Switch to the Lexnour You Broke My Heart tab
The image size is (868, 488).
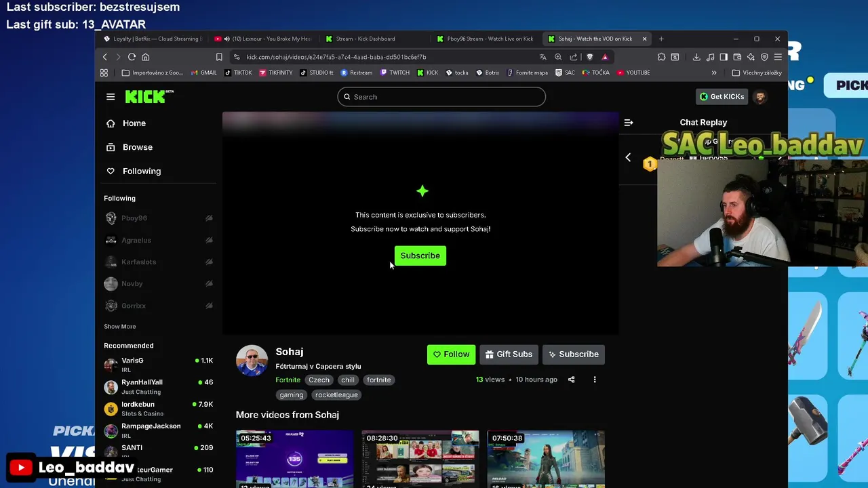(262, 39)
